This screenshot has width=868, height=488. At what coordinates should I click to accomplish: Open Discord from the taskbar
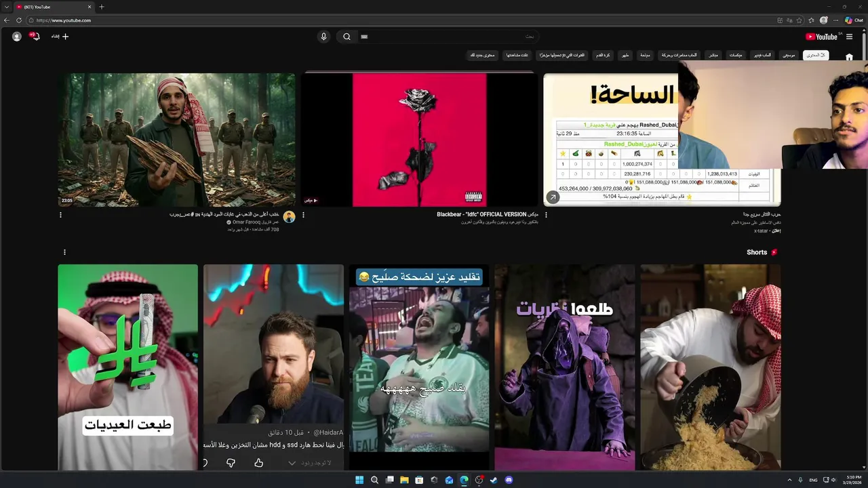(509, 480)
